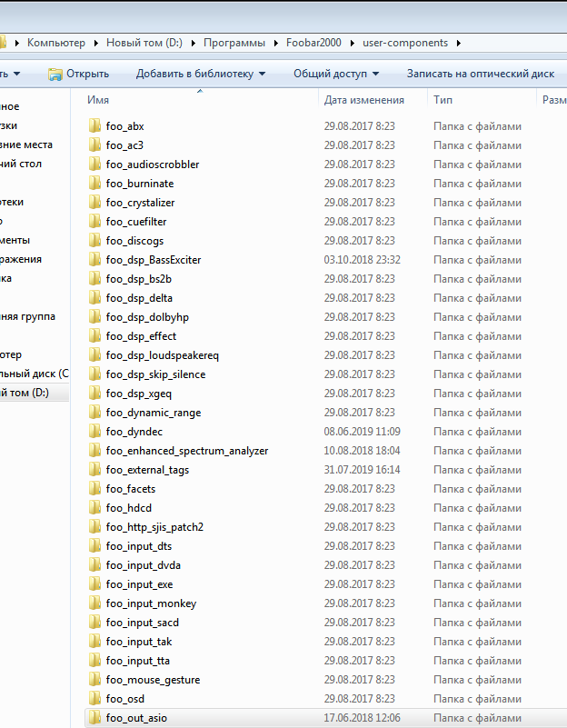This screenshot has width=567, height=728.
Task: Click the Open button's folder icon
Action: tap(55, 74)
